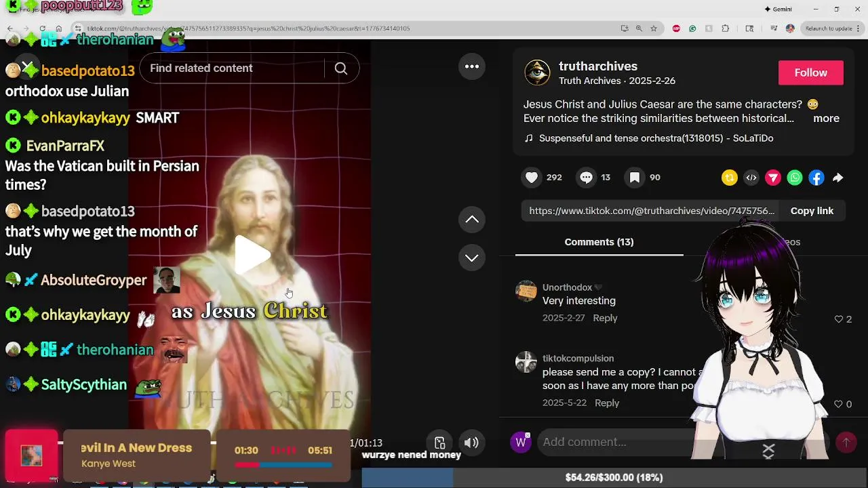This screenshot has height=488, width=868.
Task: Open Unorthodox commenter profile name
Action: tap(567, 287)
